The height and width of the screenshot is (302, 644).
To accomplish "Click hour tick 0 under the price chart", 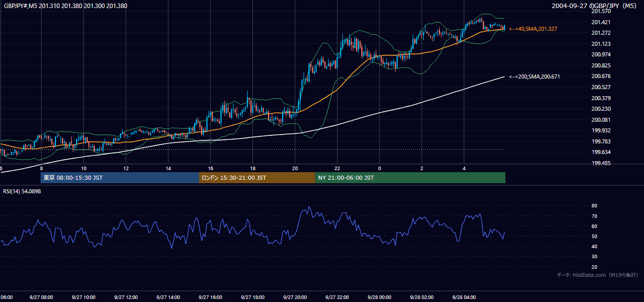I will (x=379, y=168).
